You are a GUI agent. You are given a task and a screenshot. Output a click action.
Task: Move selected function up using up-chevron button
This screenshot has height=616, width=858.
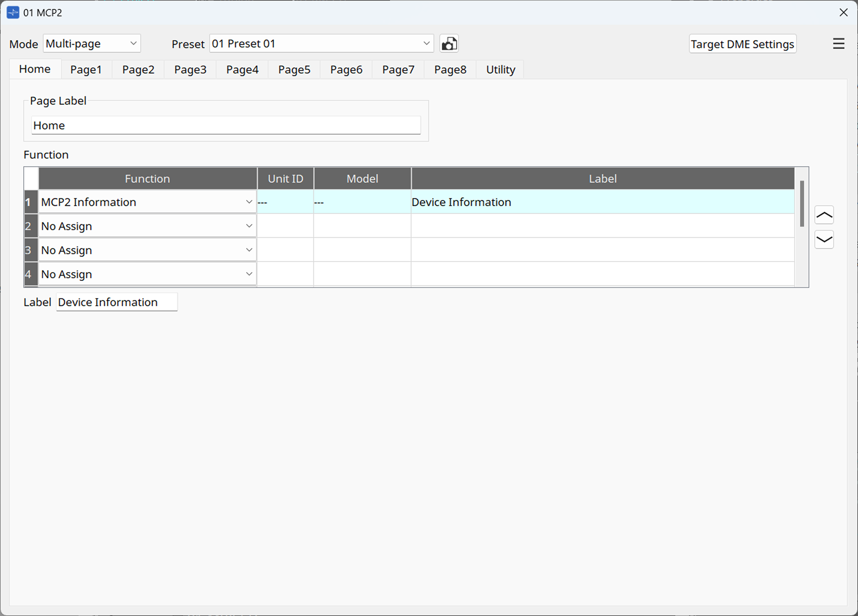coord(824,214)
